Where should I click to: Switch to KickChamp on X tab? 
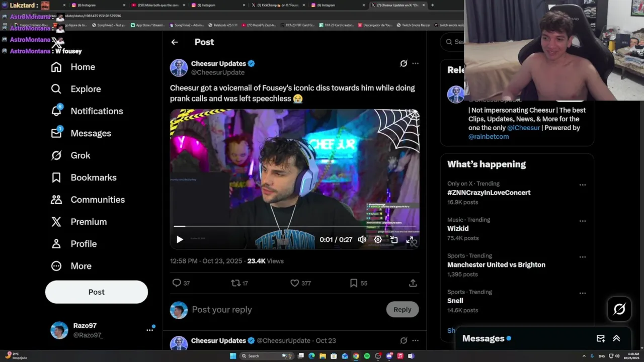(278, 5)
